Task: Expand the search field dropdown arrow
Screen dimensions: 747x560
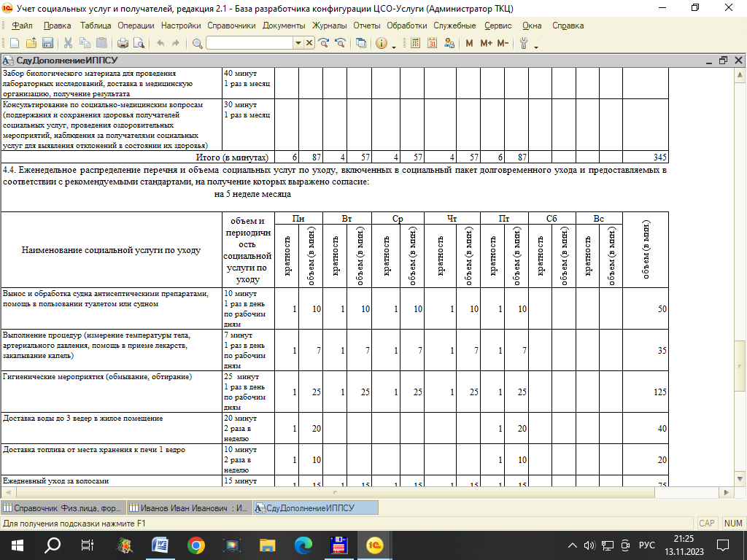Action: tap(298, 43)
